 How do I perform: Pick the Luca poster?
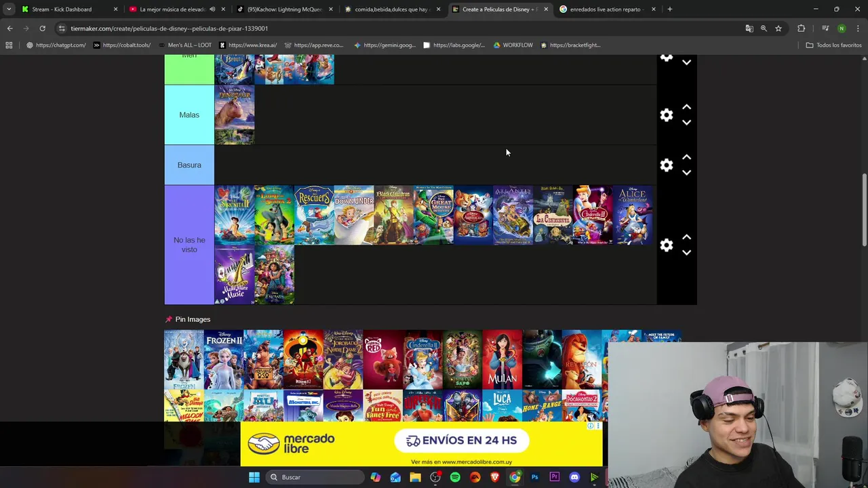pyautogui.click(x=502, y=405)
